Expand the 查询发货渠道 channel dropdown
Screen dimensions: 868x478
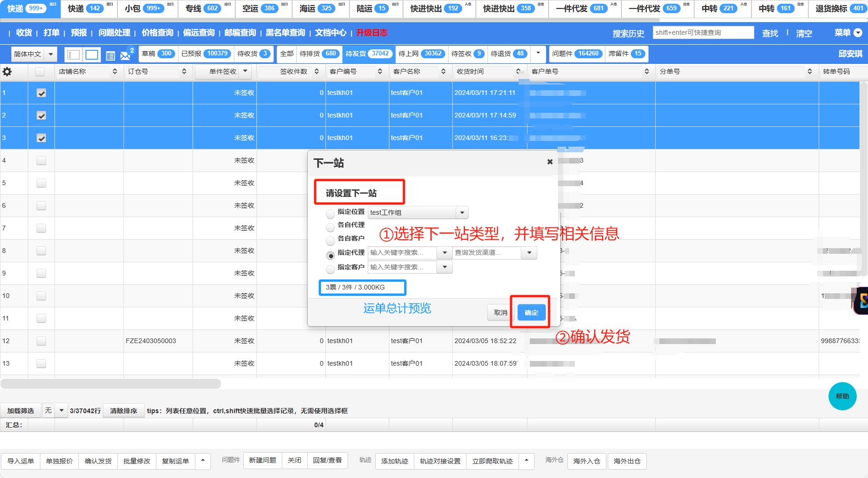pos(529,253)
